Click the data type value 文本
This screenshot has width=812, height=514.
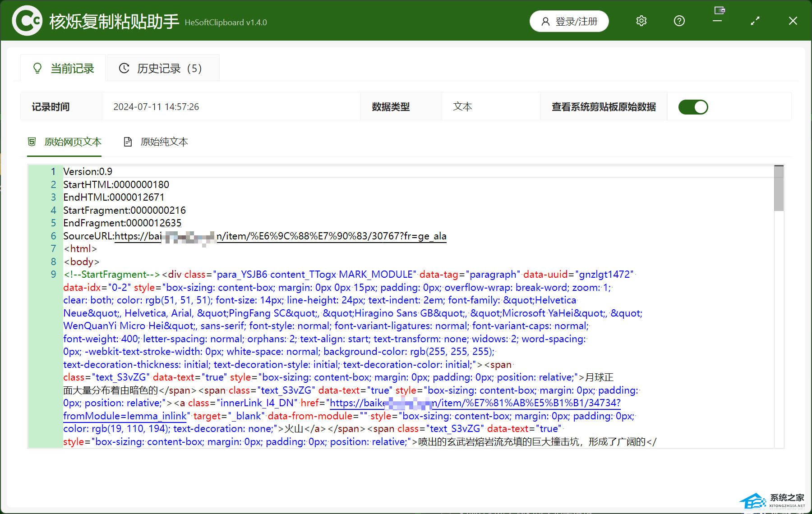(462, 107)
